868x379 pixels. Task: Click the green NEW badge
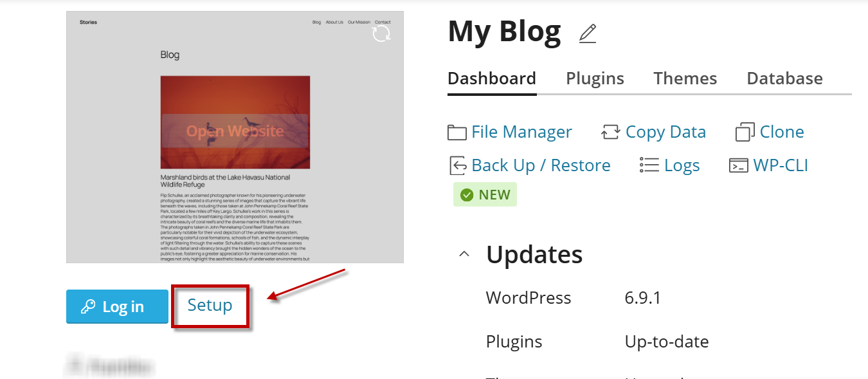click(x=485, y=195)
